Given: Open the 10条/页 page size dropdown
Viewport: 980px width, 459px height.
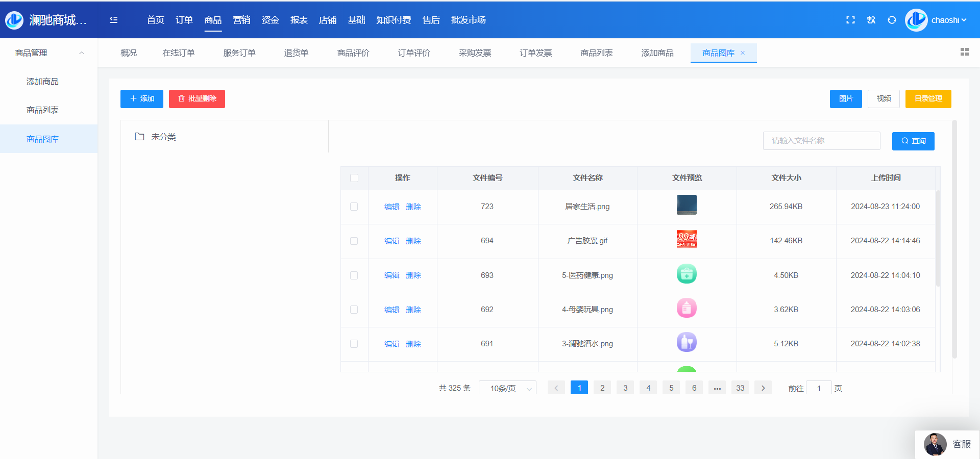Looking at the screenshot, I should (507, 388).
